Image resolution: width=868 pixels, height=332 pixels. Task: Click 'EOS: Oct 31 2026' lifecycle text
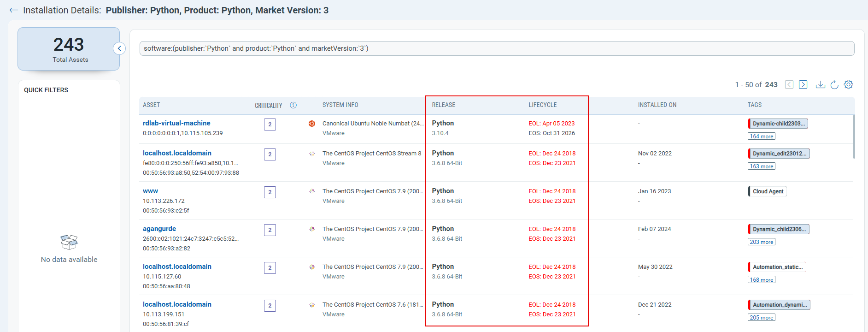(x=552, y=133)
